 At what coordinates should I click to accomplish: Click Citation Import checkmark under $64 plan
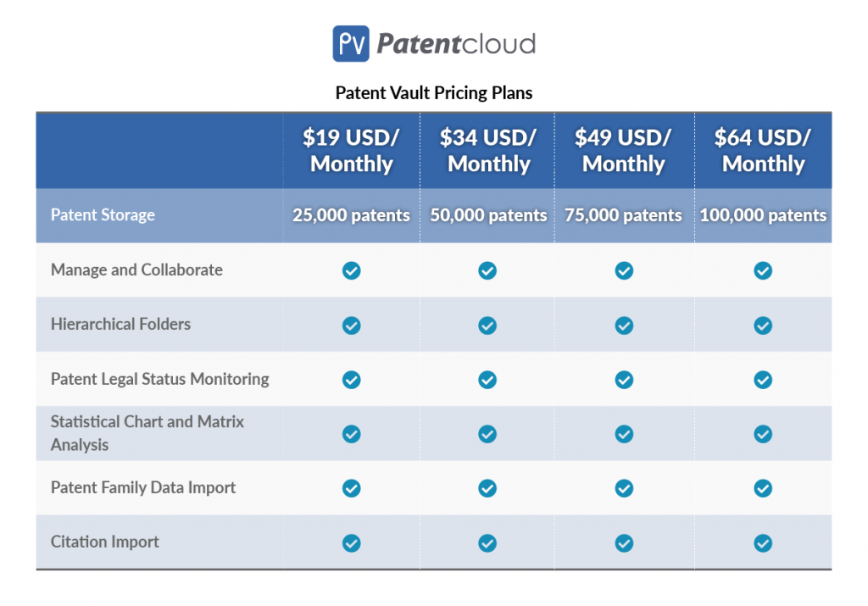coord(764,543)
